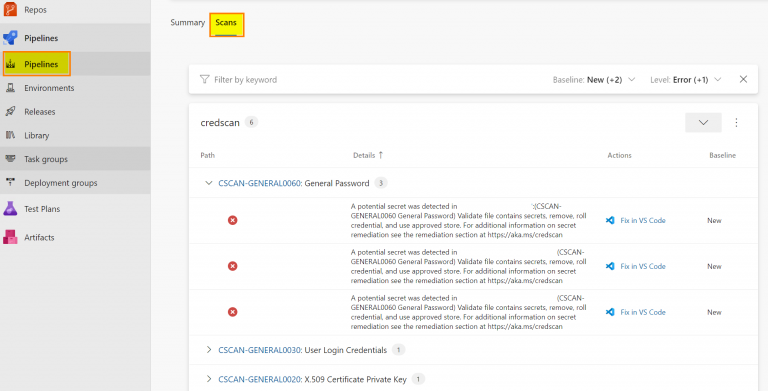The width and height of the screenshot is (768, 391).
Task: Click the Library books icon
Action: click(10, 135)
